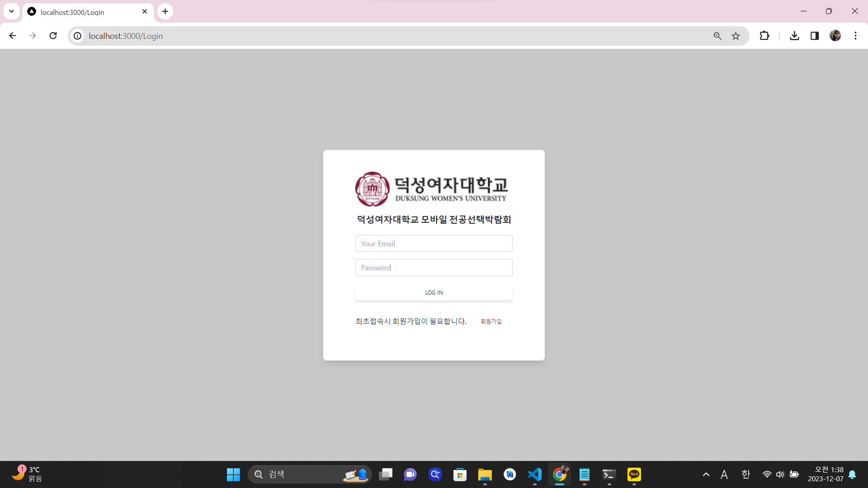Viewport: 868px width, 488px height.
Task: Click the Your Email input field
Action: pos(434,244)
